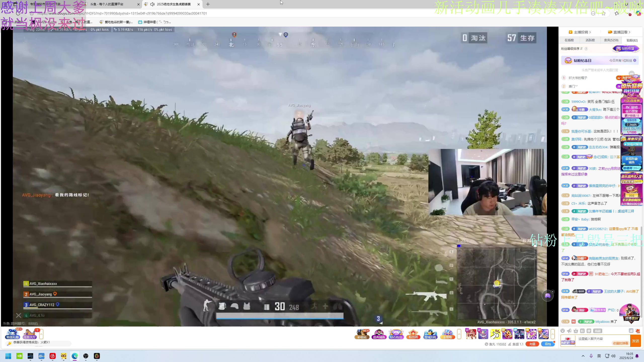Click the microphone icon in system tray

point(591,356)
